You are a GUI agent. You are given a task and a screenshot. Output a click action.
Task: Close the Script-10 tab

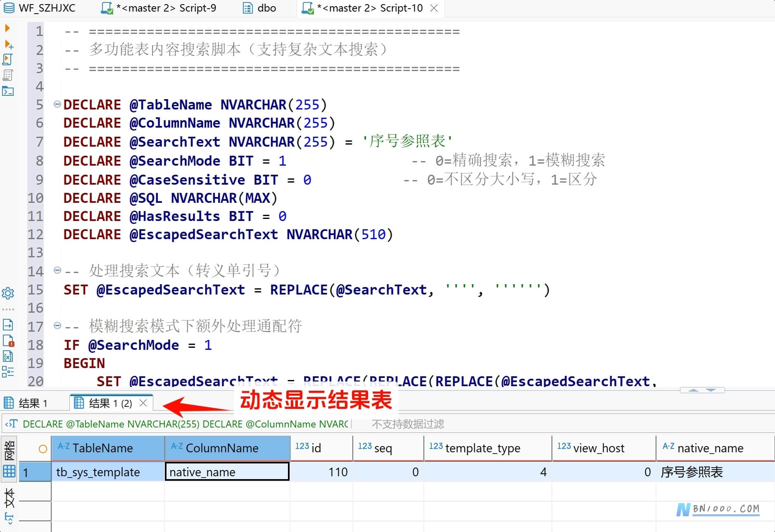434,8
